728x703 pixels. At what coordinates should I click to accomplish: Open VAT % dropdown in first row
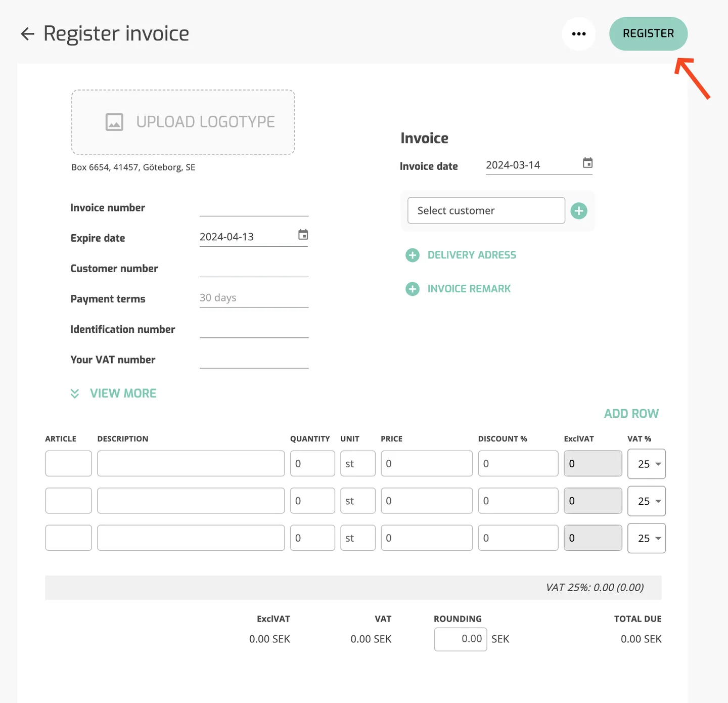coord(647,464)
